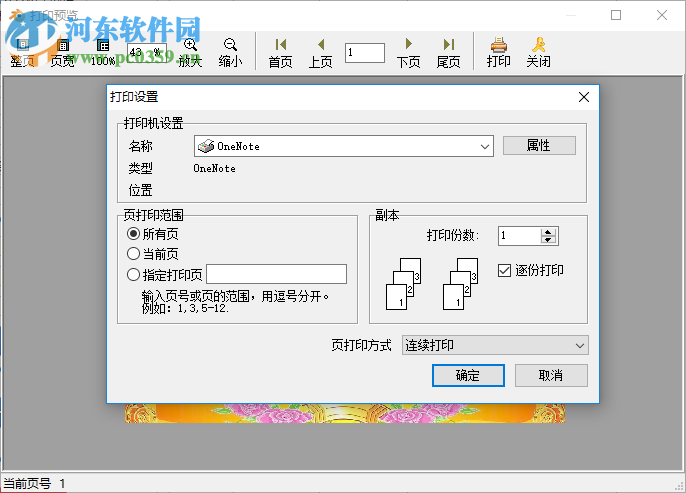Close the 打印设置 dialog with X

click(584, 97)
